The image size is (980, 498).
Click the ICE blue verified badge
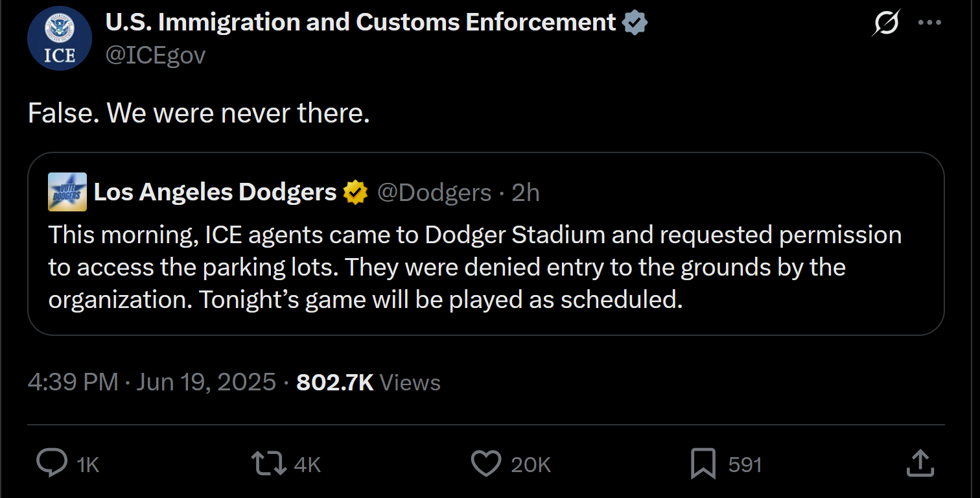pos(635,23)
